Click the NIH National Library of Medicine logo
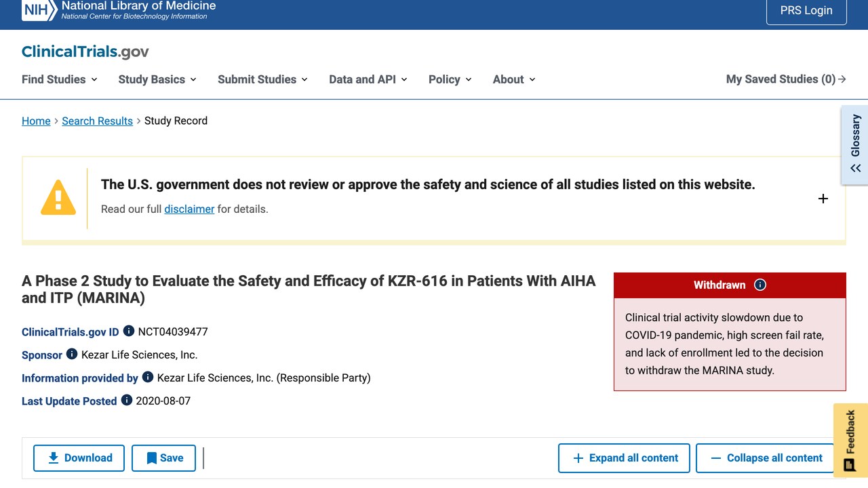Viewport: 868px width, 488px height. click(x=119, y=10)
